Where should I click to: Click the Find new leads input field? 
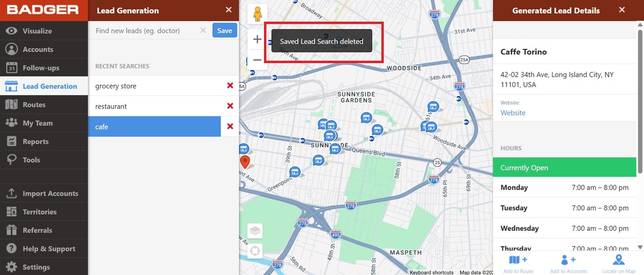click(144, 31)
